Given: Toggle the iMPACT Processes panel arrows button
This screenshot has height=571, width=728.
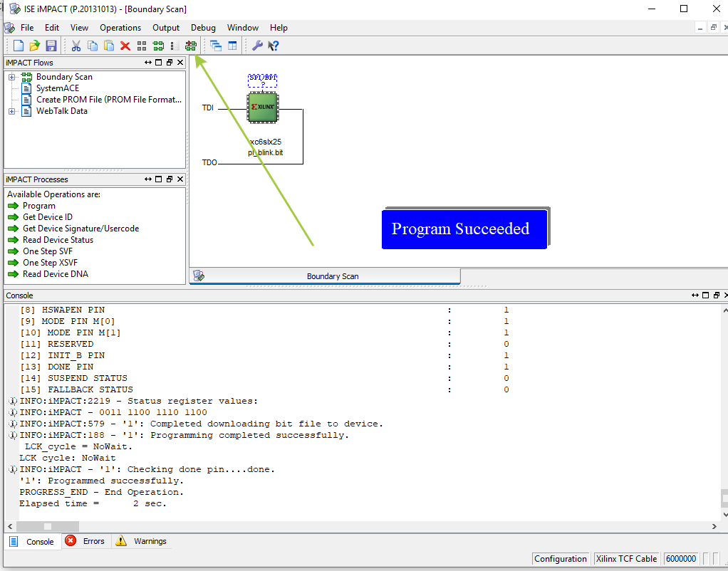Looking at the screenshot, I should point(147,179).
